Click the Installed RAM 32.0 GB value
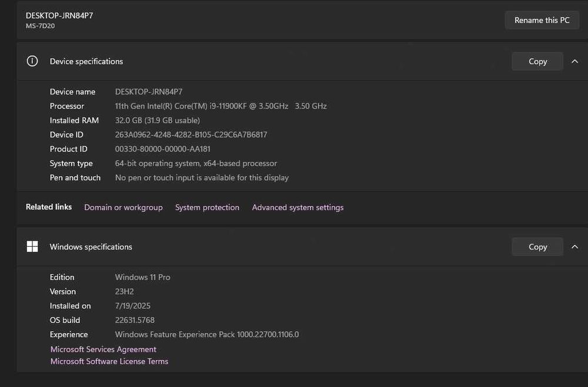The height and width of the screenshot is (387, 588). (x=157, y=120)
